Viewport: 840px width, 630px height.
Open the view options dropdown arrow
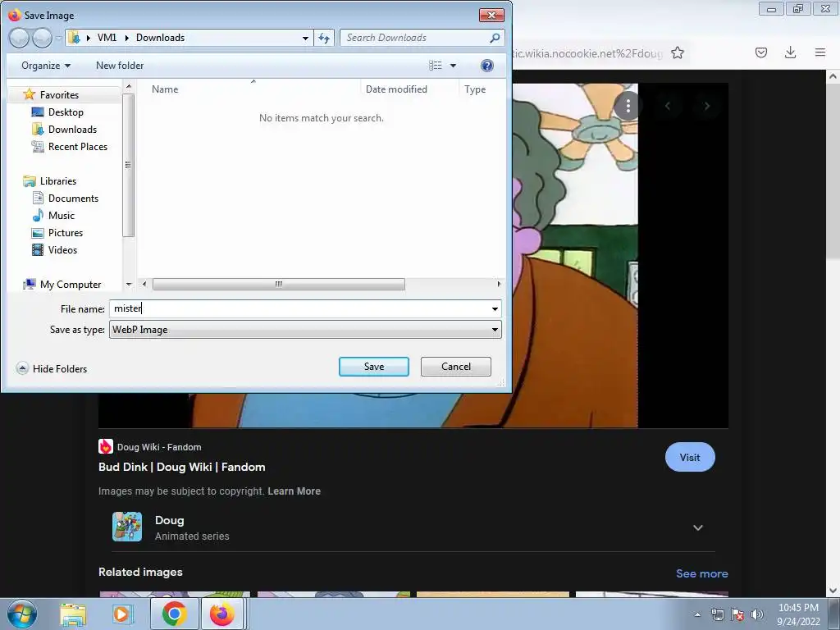coord(453,66)
